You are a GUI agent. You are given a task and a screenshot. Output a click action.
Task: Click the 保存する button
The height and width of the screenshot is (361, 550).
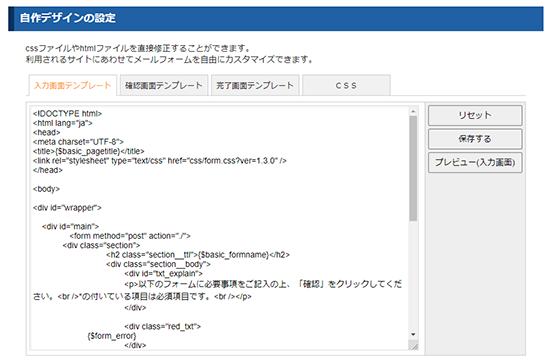coord(475,139)
